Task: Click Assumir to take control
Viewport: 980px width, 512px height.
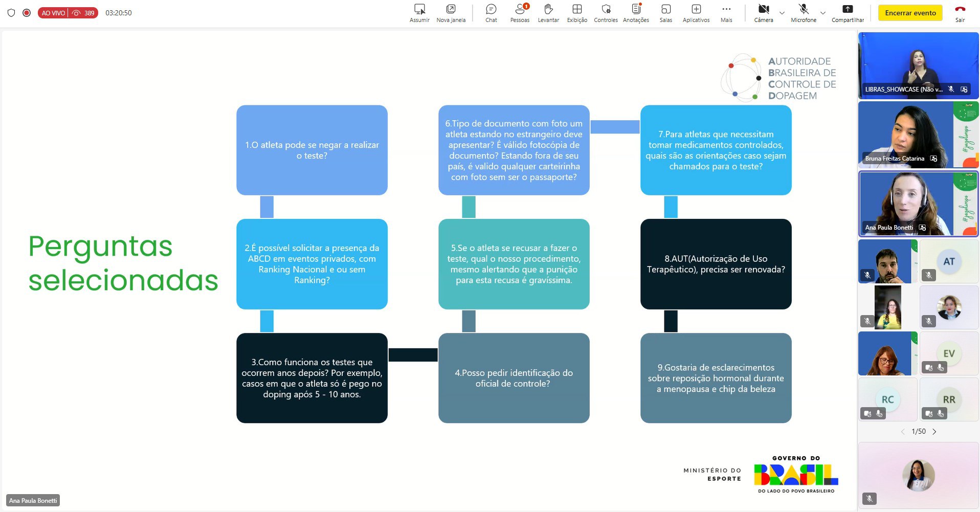Action: pyautogui.click(x=419, y=13)
